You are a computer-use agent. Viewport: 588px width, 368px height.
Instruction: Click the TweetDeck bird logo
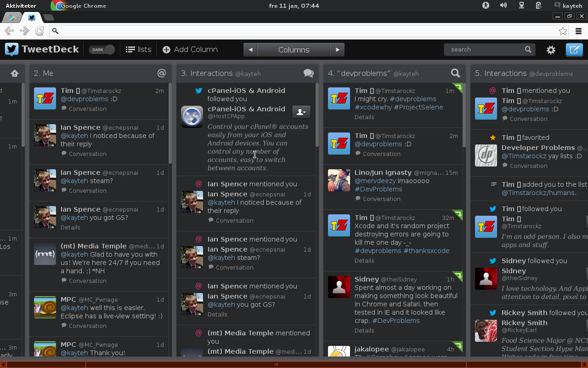pos(11,49)
